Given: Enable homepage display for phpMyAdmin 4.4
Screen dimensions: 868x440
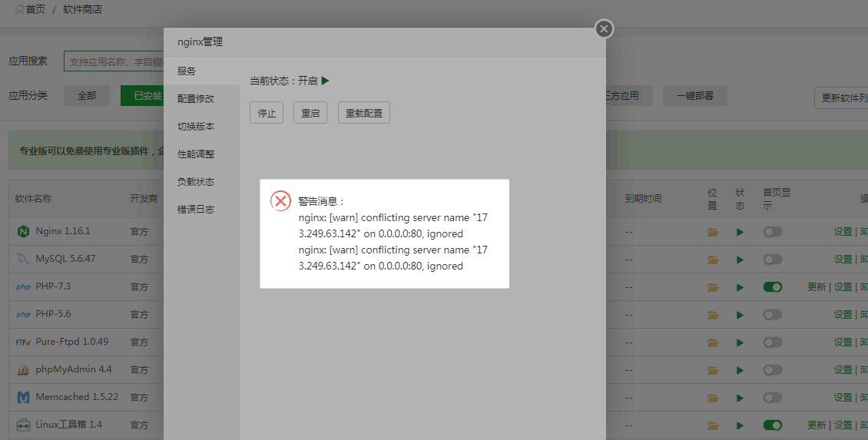Looking at the screenshot, I should (x=773, y=370).
